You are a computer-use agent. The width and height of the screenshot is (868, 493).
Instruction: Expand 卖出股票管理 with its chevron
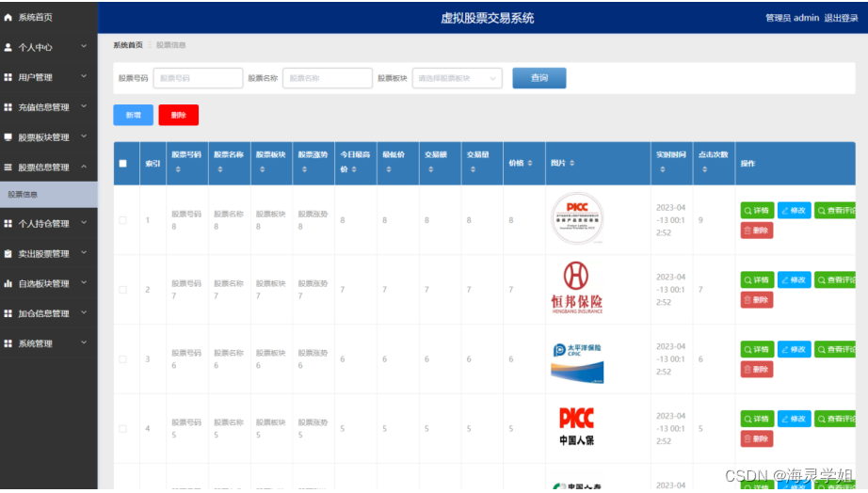[84, 253]
